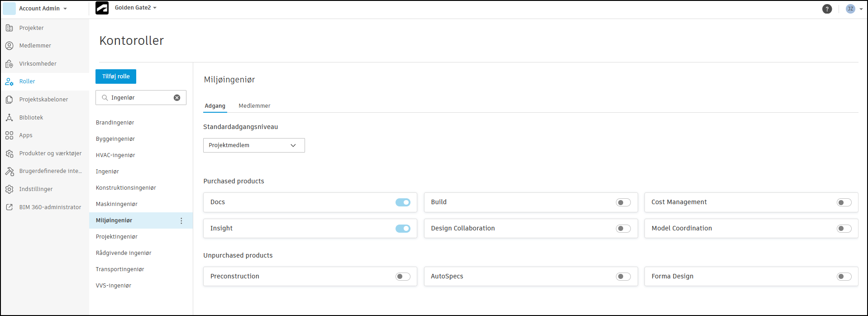Select the Adgang tab
This screenshot has width=868, height=316.
click(x=215, y=106)
